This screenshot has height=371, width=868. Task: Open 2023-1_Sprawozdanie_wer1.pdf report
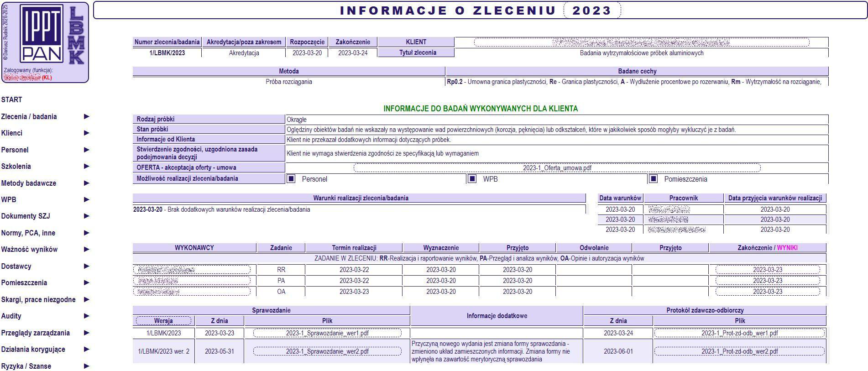(327, 333)
